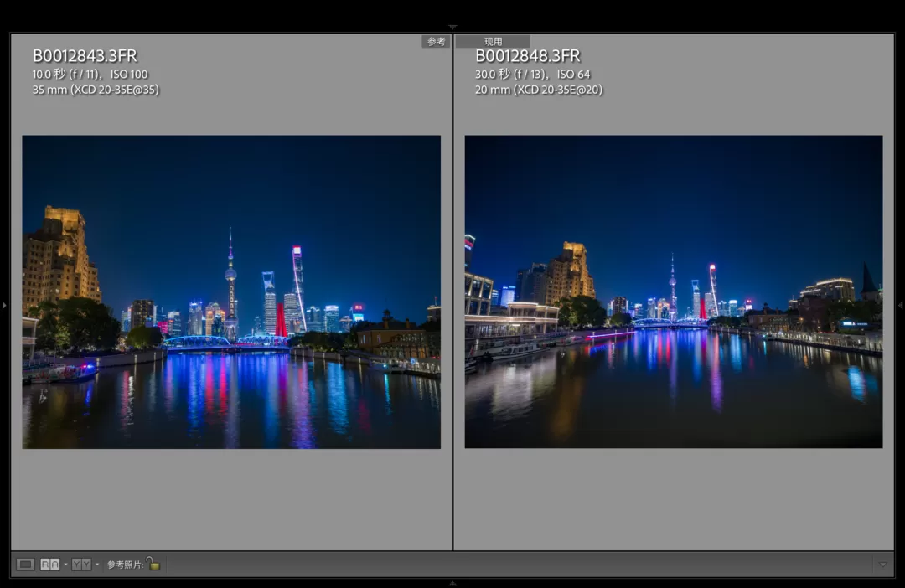Select the Reference view RA icon
This screenshot has height=588, width=905.
tap(49, 565)
